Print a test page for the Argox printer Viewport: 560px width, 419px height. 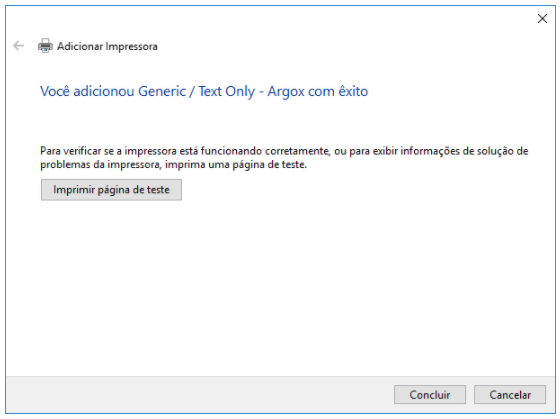pos(111,190)
